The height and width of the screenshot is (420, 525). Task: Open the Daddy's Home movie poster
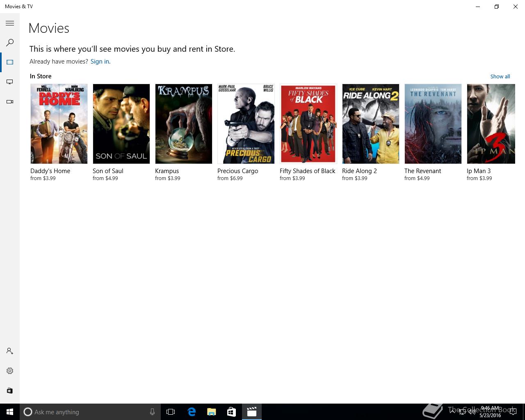click(59, 124)
